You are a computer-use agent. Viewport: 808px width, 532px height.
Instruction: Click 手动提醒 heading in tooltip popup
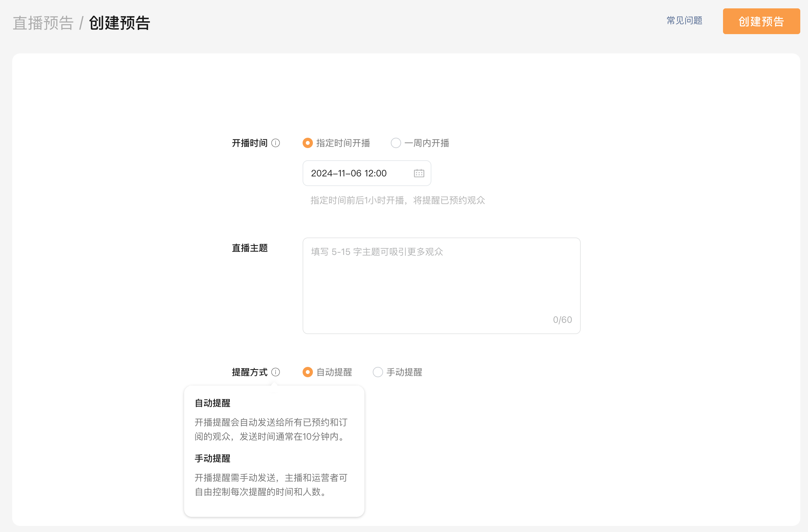(x=212, y=458)
